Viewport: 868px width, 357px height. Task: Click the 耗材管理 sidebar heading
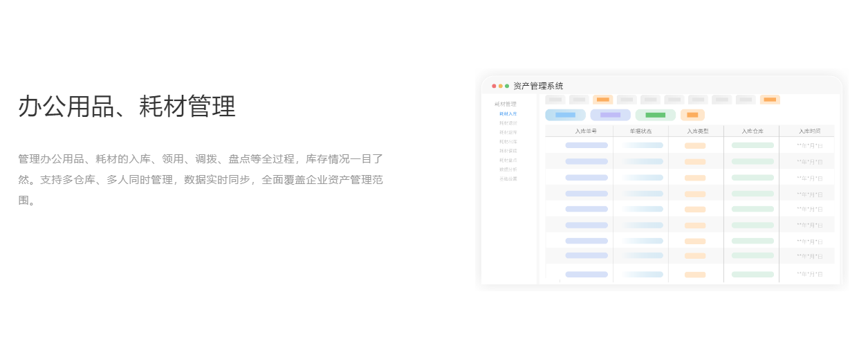[x=506, y=104]
